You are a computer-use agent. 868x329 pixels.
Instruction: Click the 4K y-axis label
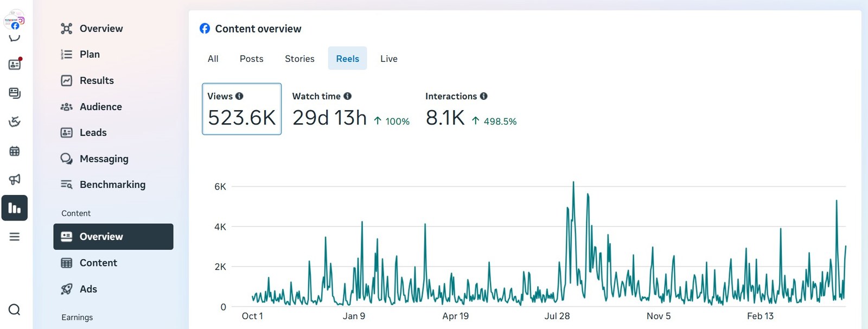tap(220, 227)
